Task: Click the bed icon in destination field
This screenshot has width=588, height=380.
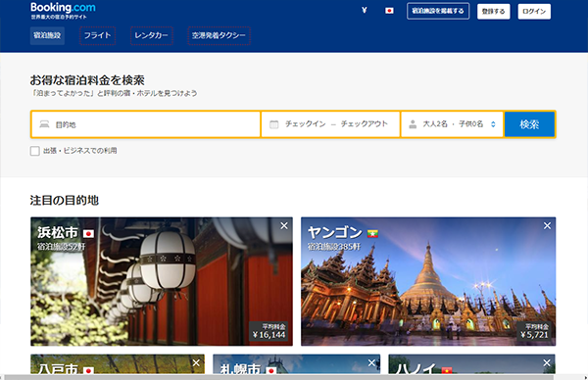Action: (x=44, y=124)
